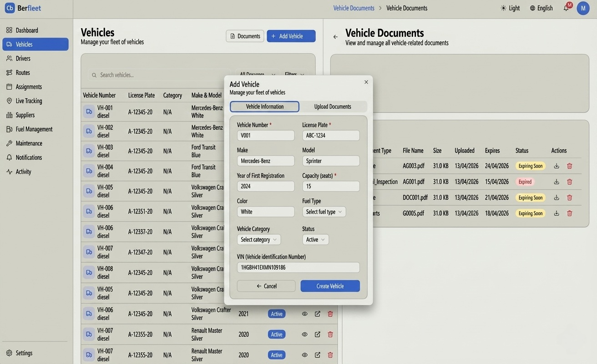Click the Vehicle Number input field
The height and width of the screenshot is (364, 597).
tap(266, 135)
